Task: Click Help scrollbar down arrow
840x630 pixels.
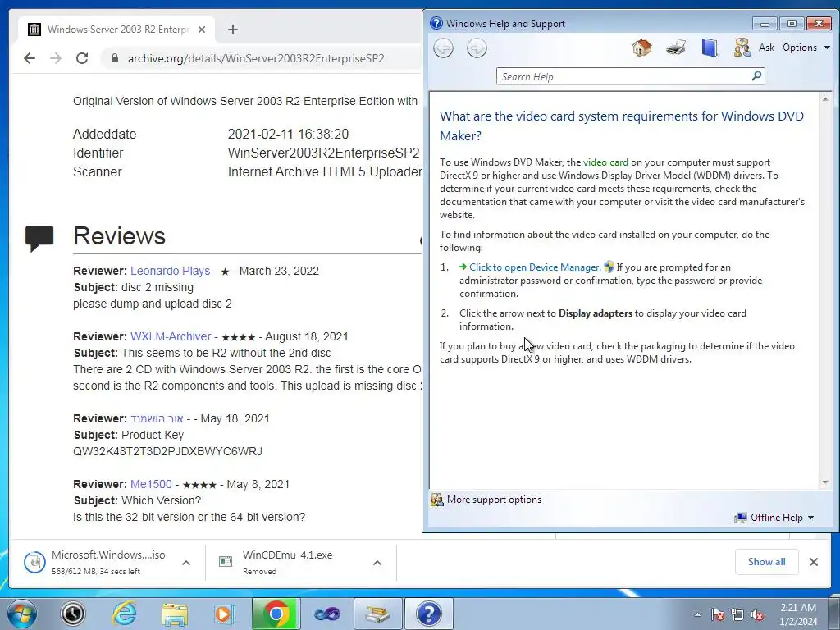Action: pos(825,482)
